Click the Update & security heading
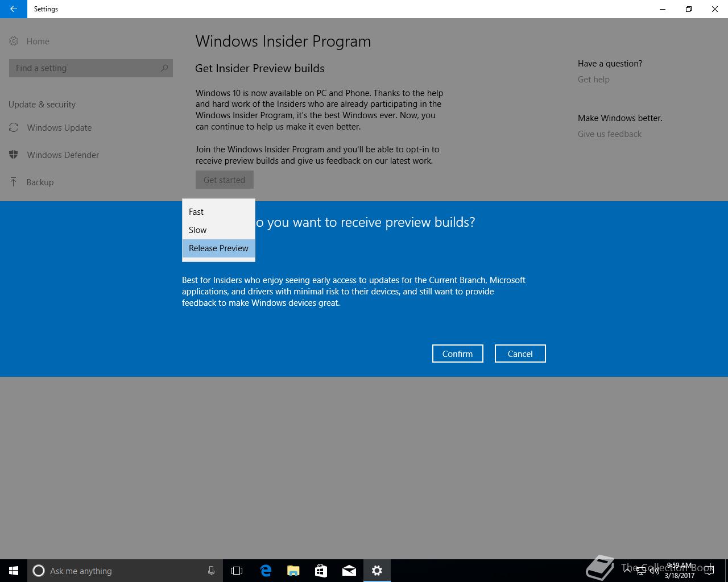Screen dimensions: 728x582 click(x=42, y=105)
